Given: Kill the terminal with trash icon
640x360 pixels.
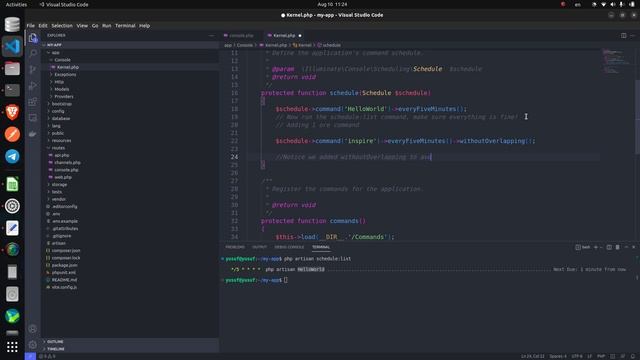Looking at the screenshot, I should 618,247.
